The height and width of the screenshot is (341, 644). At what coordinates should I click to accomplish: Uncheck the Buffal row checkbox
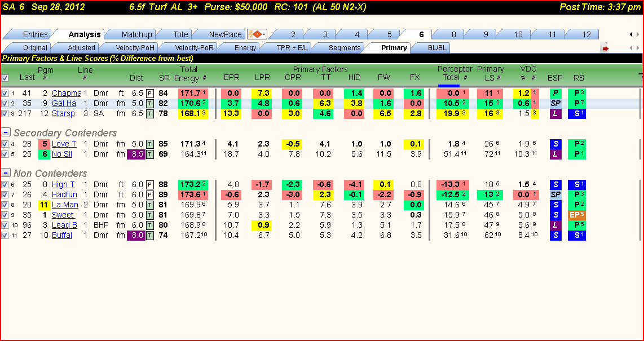point(5,235)
